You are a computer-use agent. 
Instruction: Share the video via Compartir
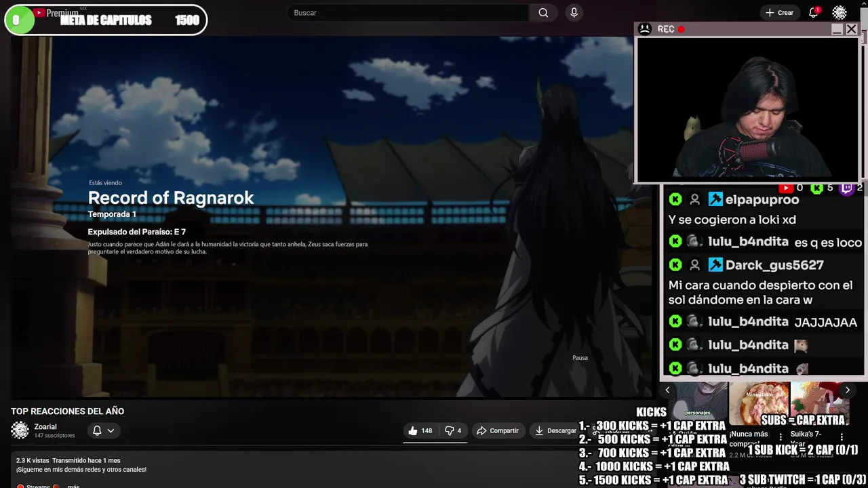pyautogui.click(x=498, y=430)
